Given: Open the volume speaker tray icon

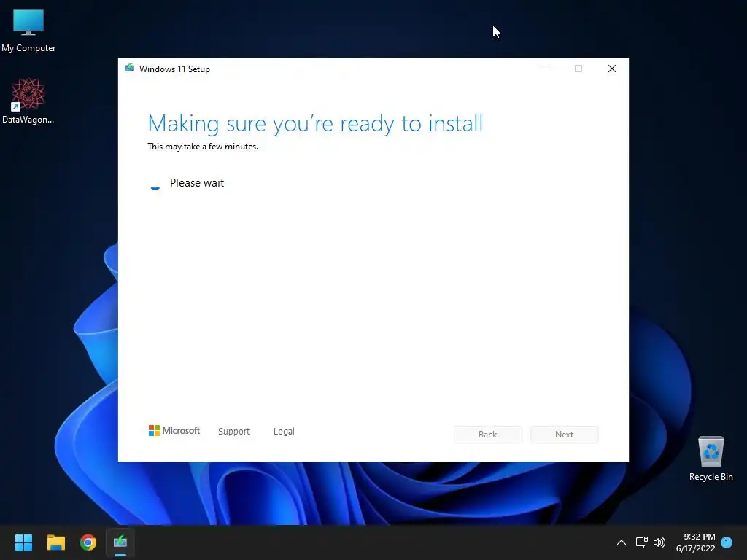Looking at the screenshot, I should point(659,542).
